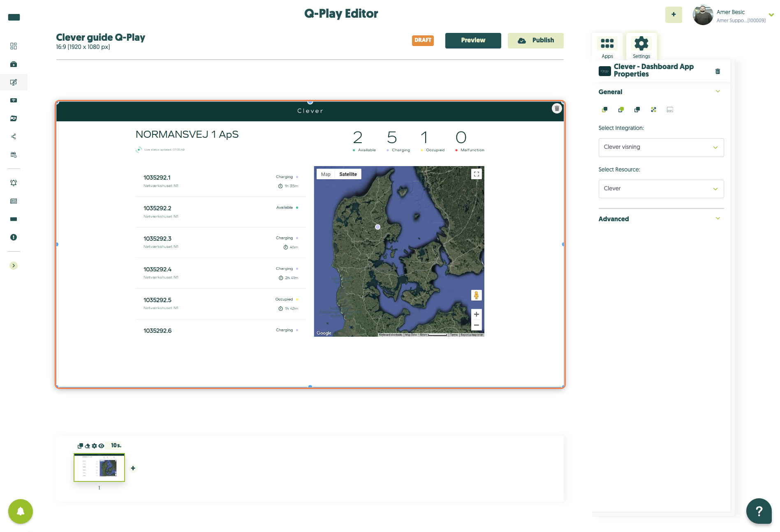
Task: Click the top-left logo rectangle
Action: tap(14, 17)
